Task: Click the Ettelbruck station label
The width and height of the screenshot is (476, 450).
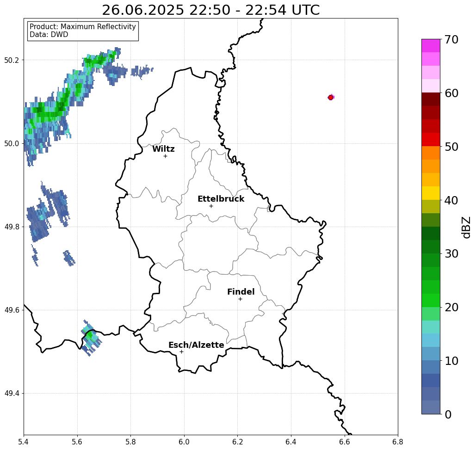Action: (x=221, y=199)
